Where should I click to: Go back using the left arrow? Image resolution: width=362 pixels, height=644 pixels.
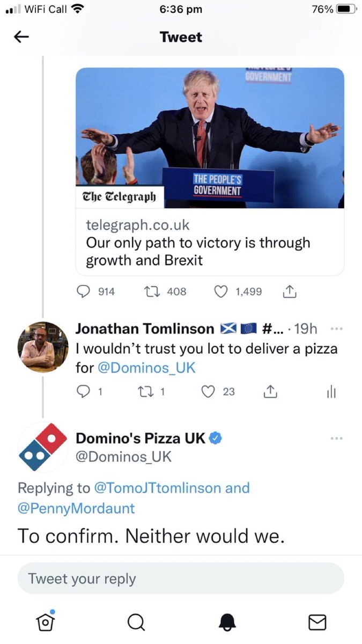pos(21,37)
